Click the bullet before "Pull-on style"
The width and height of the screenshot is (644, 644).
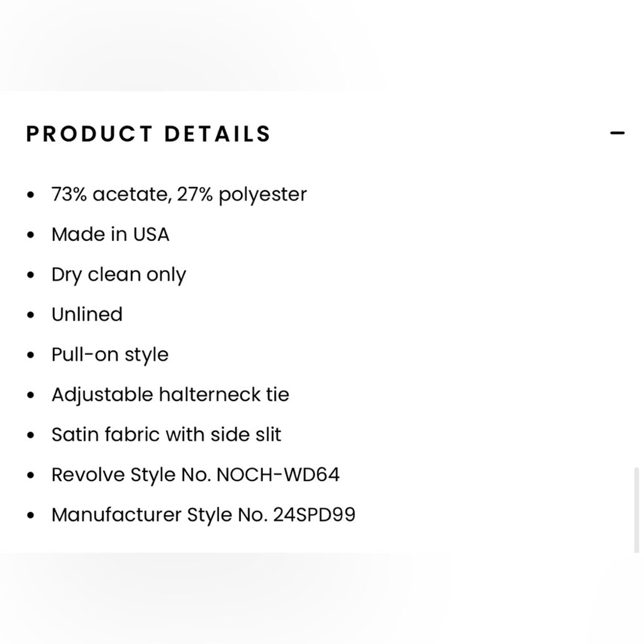coord(31,355)
